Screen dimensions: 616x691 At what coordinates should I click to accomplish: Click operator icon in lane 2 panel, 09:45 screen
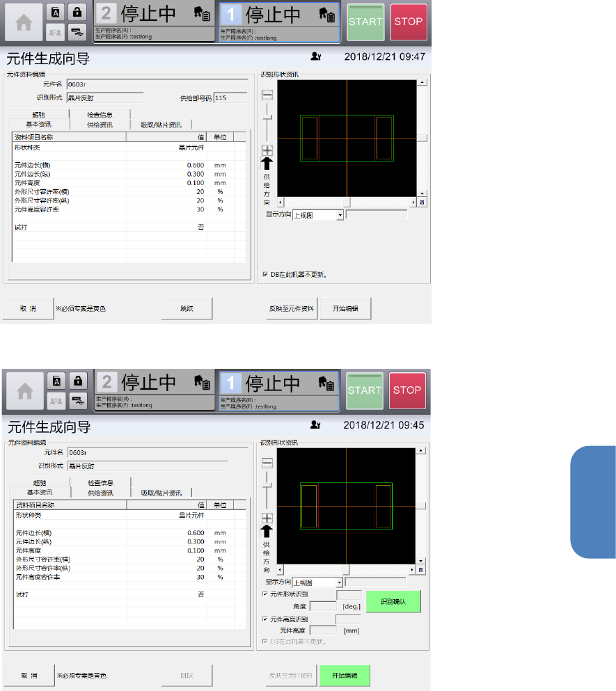point(203,383)
